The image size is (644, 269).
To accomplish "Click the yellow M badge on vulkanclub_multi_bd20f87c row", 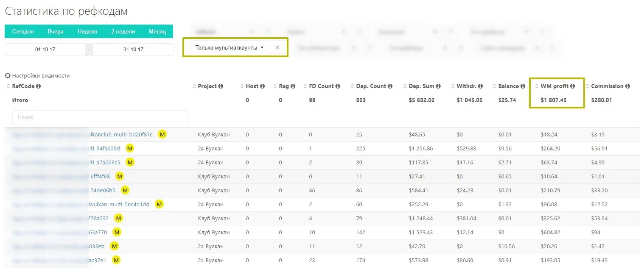I will click(162, 134).
